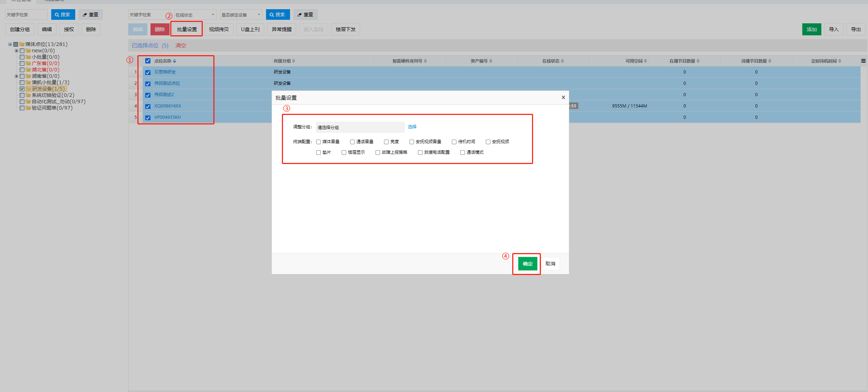The height and width of the screenshot is (392, 868).
Task: Click the 媒体点位 root folder icon
Action: point(22,44)
